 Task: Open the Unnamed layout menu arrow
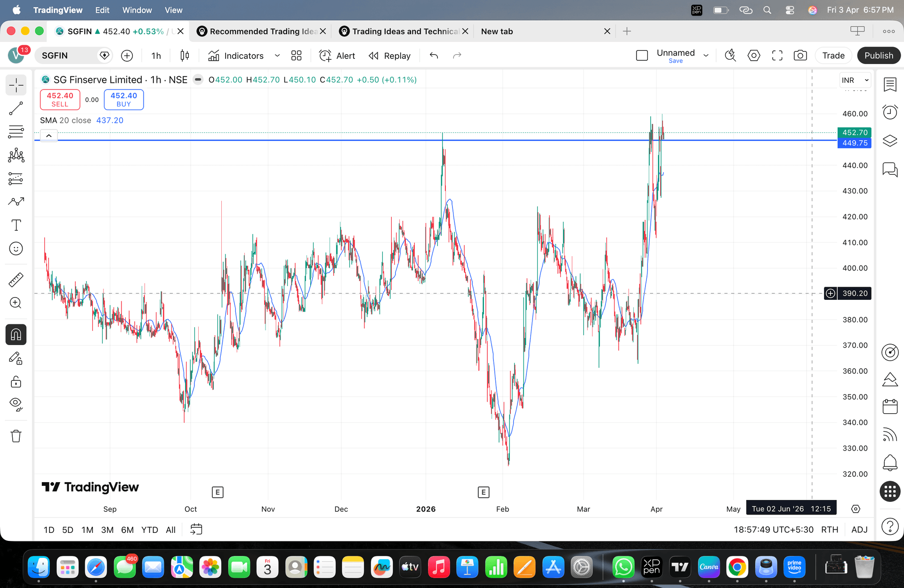point(706,56)
